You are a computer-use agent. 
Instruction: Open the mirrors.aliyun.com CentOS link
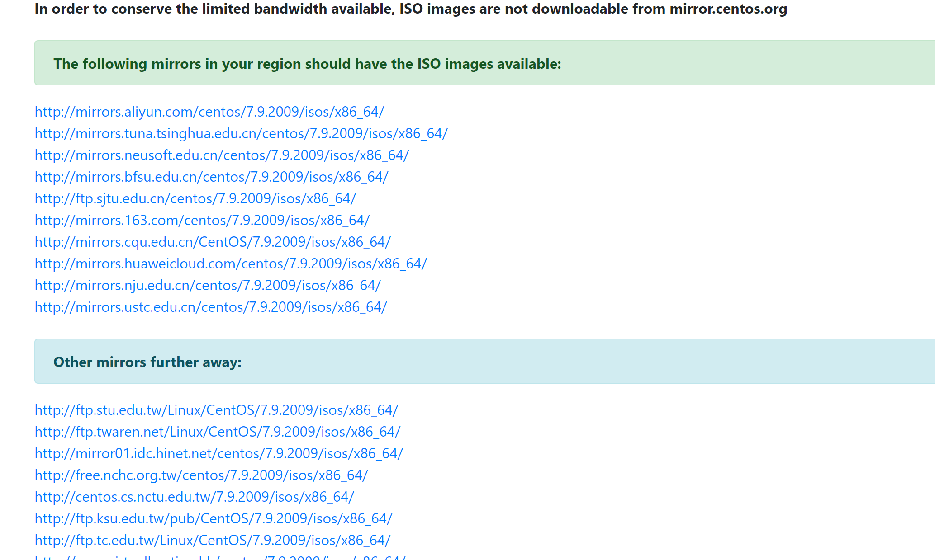[x=209, y=112]
